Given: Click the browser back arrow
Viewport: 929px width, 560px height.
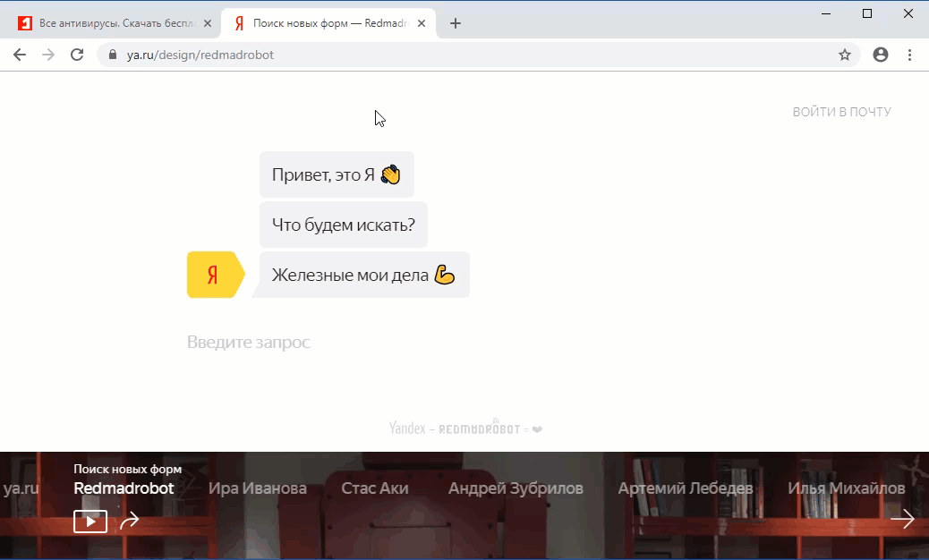Looking at the screenshot, I should coord(20,55).
